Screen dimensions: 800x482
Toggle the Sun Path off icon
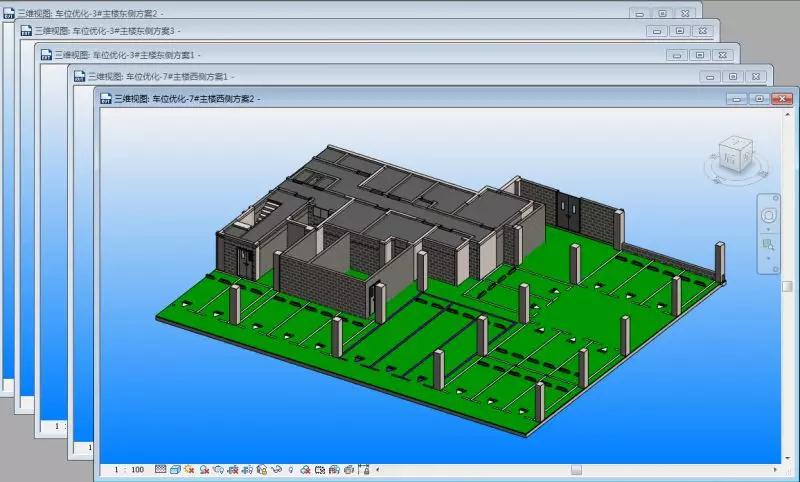point(189,469)
